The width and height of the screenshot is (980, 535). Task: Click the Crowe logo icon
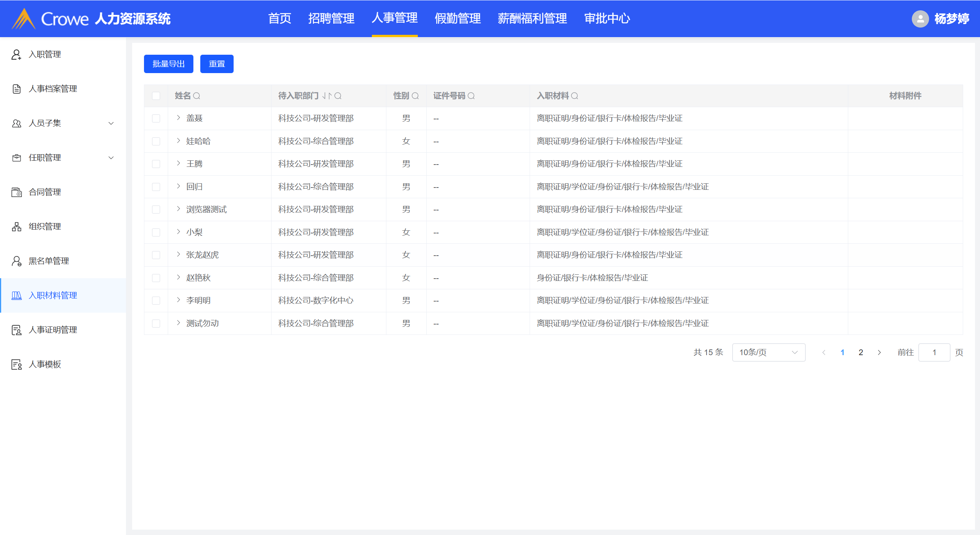click(x=24, y=19)
